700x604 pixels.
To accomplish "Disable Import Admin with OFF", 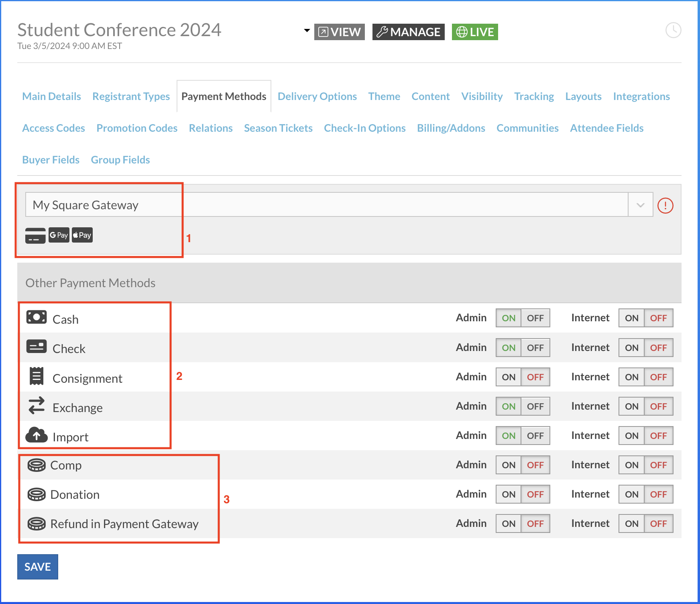I will pyautogui.click(x=535, y=436).
